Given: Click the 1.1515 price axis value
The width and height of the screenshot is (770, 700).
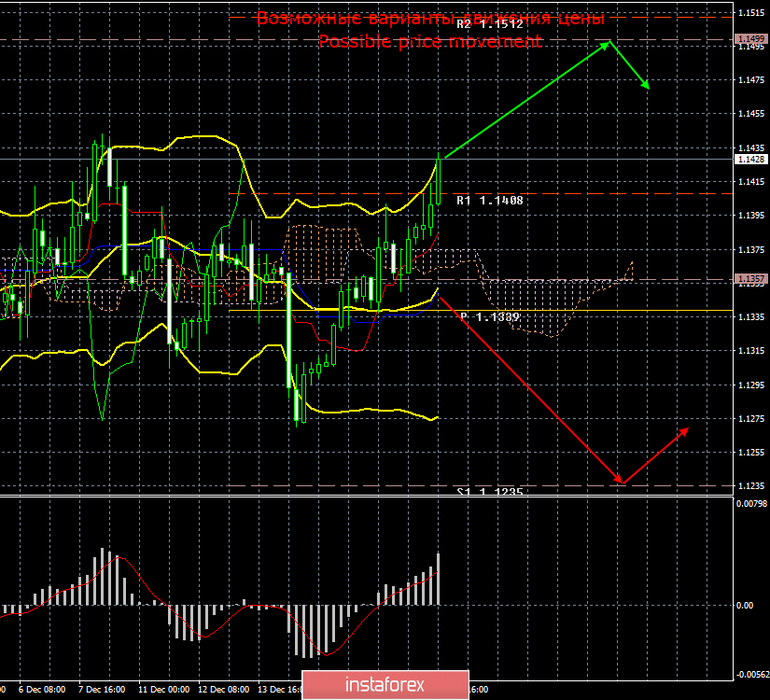Looking at the screenshot, I should pos(751,13).
